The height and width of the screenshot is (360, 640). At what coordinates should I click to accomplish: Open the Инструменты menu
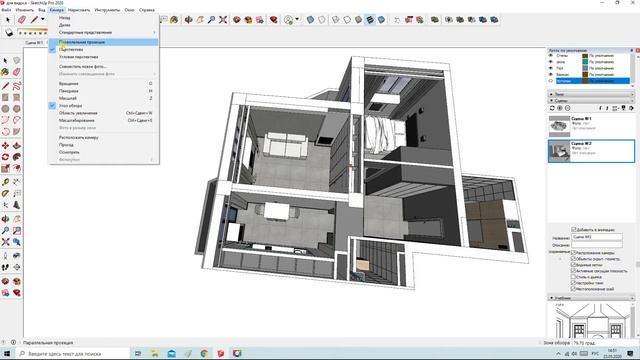(x=107, y=10)
